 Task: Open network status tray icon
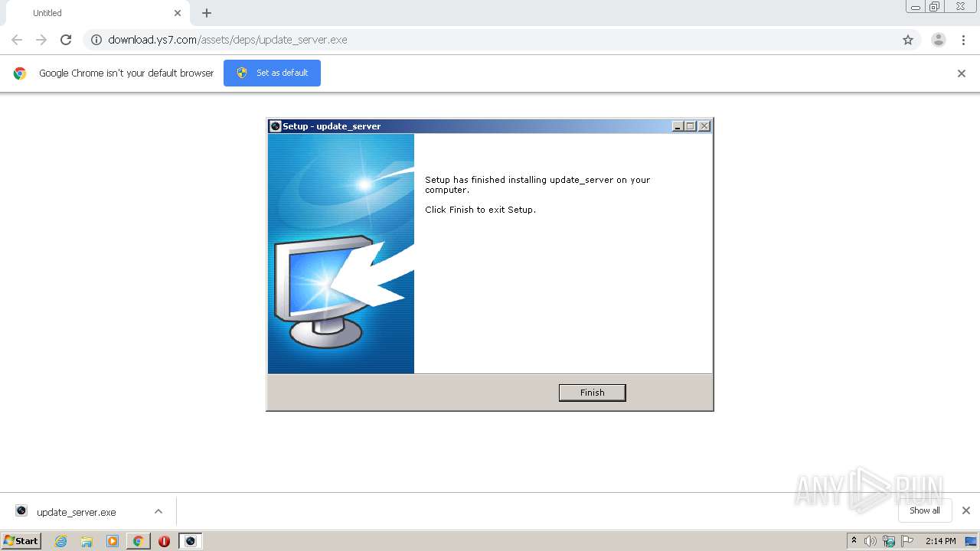tap(889, 541)
